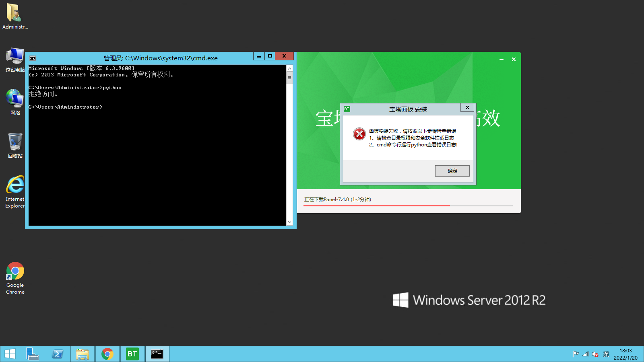The image size is (644, 362).
Task: Open the network tray icon
Action: (x=586, y=354)
